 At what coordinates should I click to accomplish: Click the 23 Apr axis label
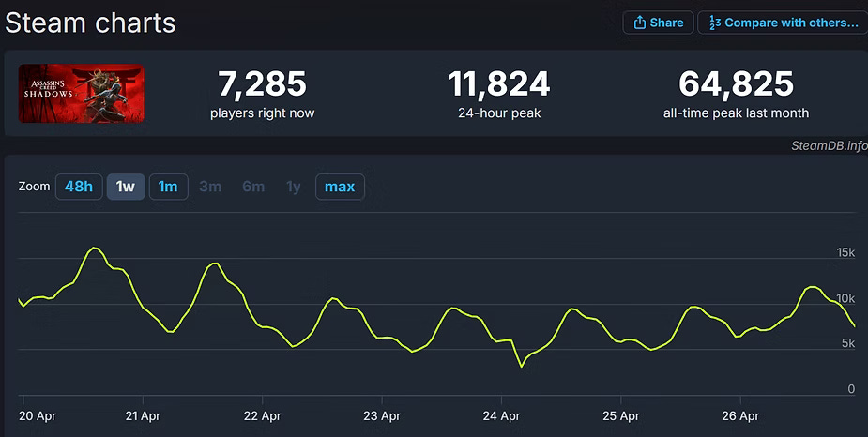pyautogui.click(x=382, y=416)
